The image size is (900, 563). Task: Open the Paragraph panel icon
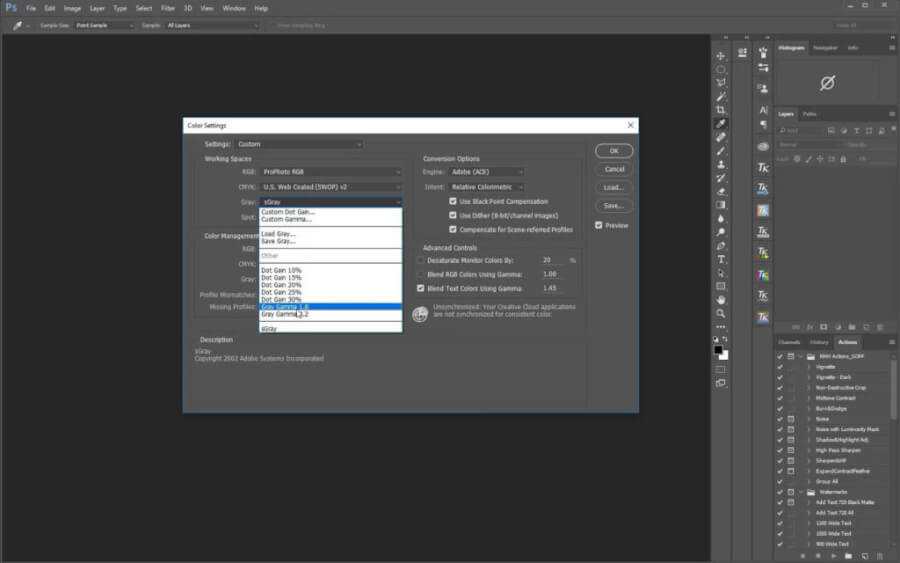point(763,124)
